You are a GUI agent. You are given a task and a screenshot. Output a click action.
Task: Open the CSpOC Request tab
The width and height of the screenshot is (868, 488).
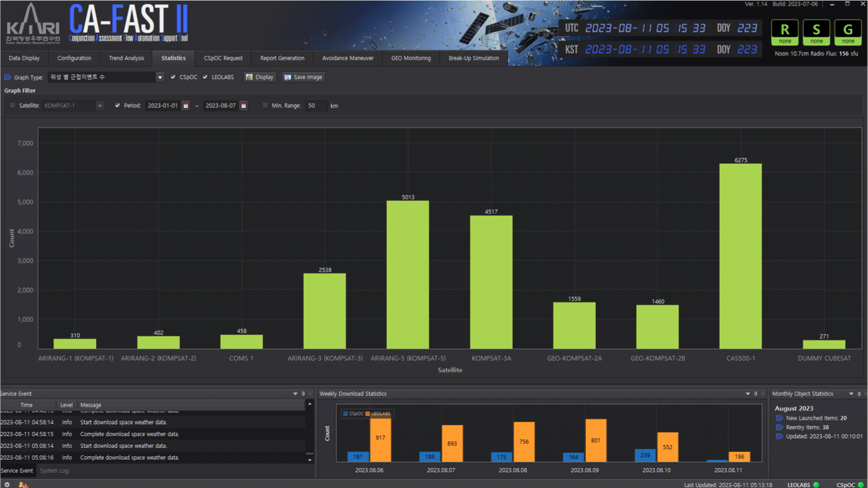click(x=224, y=58)
